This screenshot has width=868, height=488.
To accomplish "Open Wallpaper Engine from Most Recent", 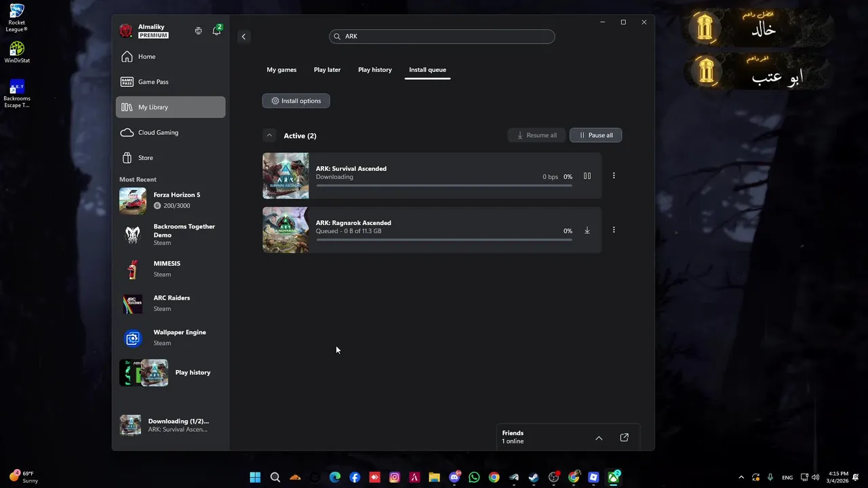I will pyautogui.click(x=170, y=338).
